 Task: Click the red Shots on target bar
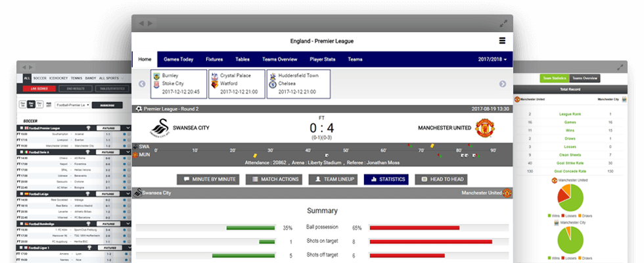pos(431,242)
